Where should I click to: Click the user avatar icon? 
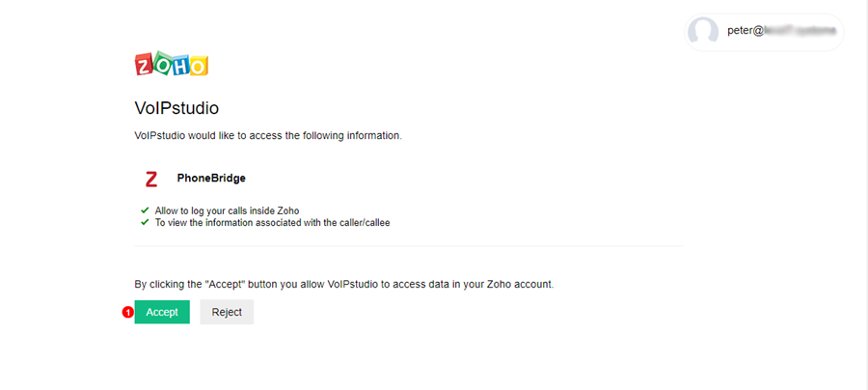coord(703,32)
